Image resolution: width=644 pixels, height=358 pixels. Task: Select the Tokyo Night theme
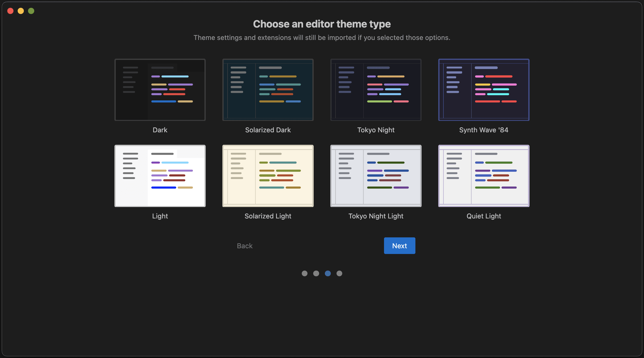pyautogui.click(x=375, y=89)
